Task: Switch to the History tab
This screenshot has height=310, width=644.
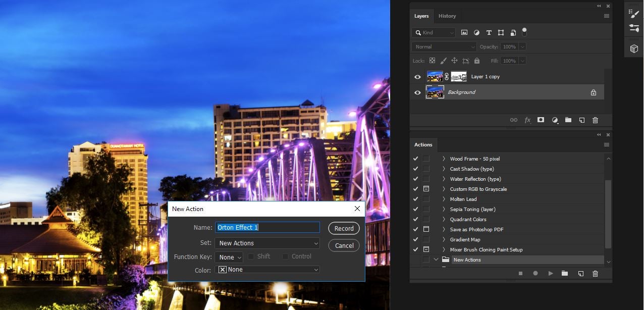Action: (447, 16)
